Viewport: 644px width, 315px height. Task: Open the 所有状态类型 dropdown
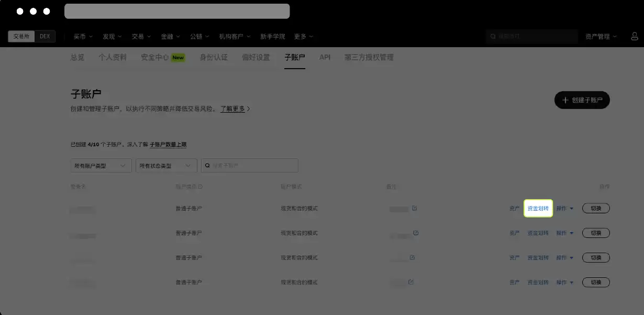pos(166,165)
